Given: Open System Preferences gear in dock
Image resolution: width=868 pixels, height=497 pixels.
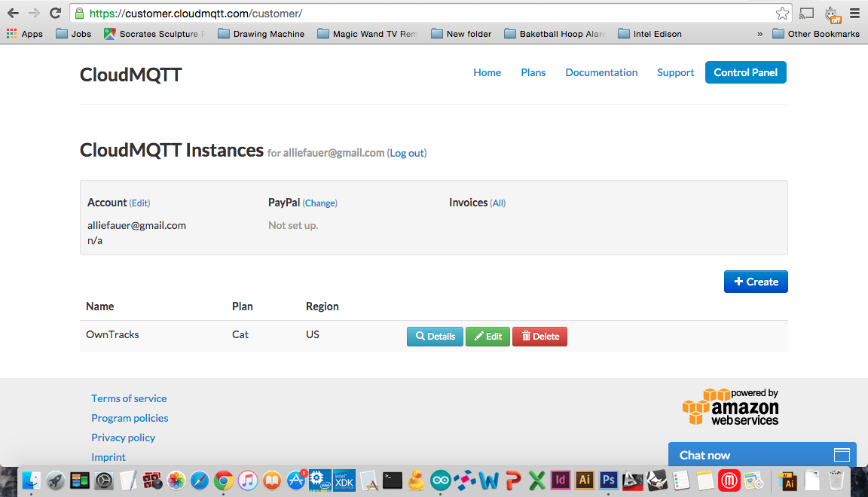Looking at the screenshot, I should click(x=103, y=480).
